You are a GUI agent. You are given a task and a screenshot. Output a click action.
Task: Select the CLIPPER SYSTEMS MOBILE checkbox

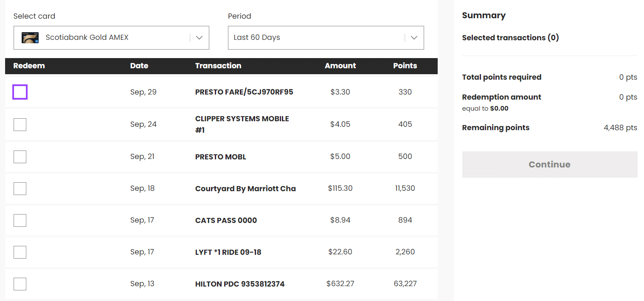click(x=20, y=125)
